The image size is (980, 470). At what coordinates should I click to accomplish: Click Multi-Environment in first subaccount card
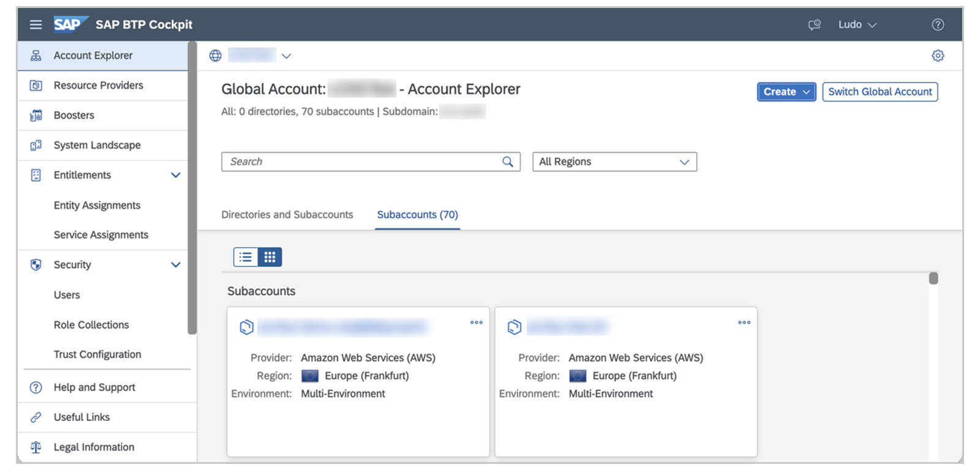[x=343, y=394]
